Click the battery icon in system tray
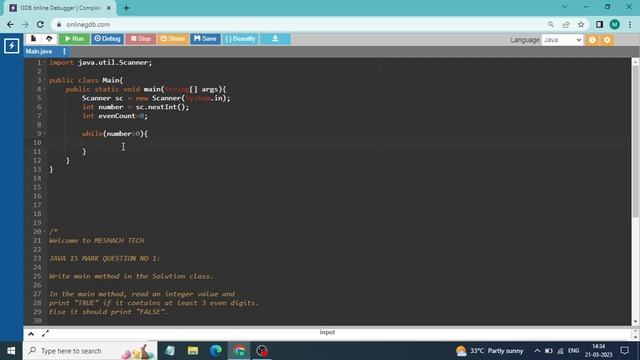 pos(549,351)
